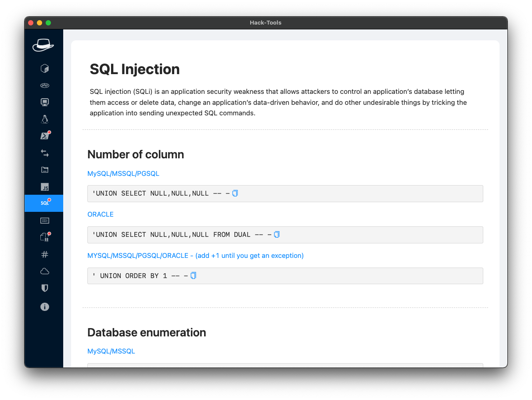Click the white hat logo
532x400 pixels.
coord(43,45)
